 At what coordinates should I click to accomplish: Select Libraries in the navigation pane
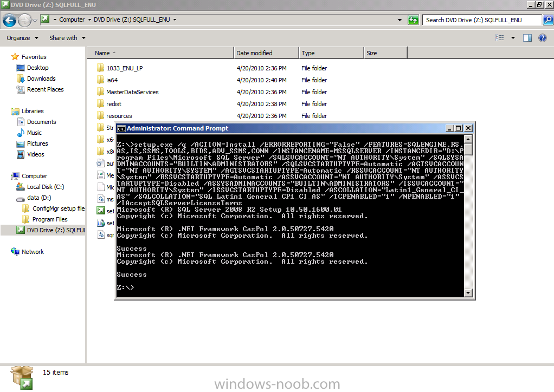point(33,111)
